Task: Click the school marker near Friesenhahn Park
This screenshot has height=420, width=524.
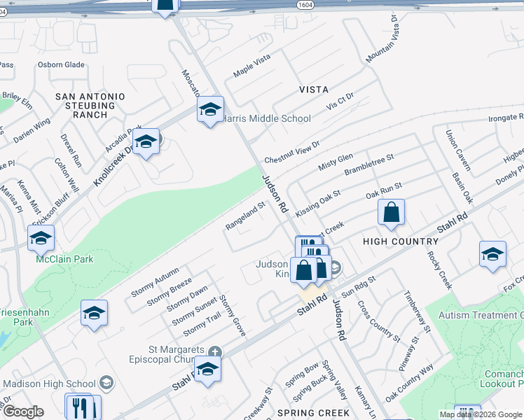Action: pos(94,313)
